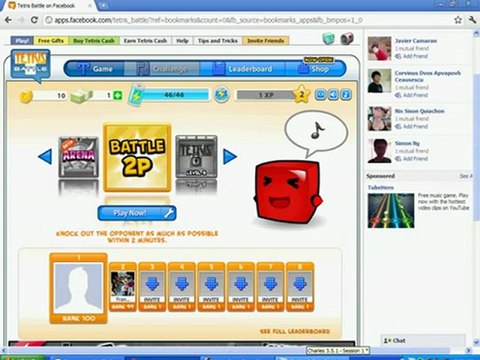The width and height of the screenshot is (480, 360).
Task: Toggle sound effects with the speaker button
Action: click(334, 95)
